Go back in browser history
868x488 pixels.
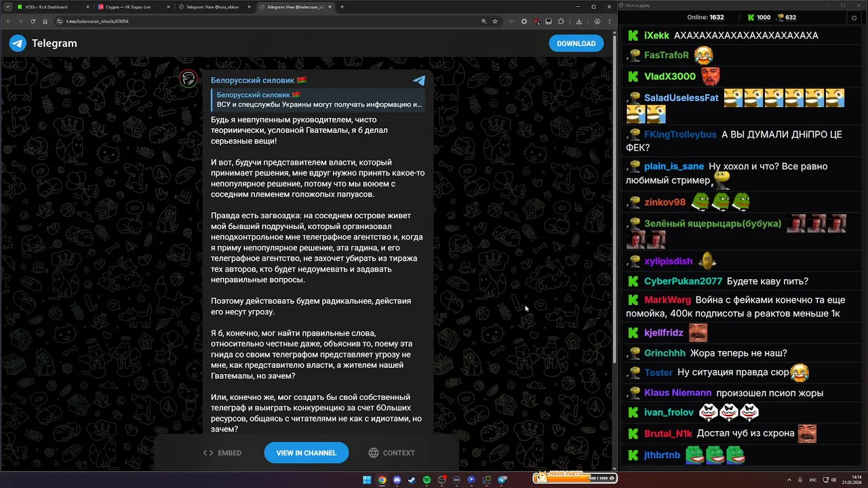[7, 21]
